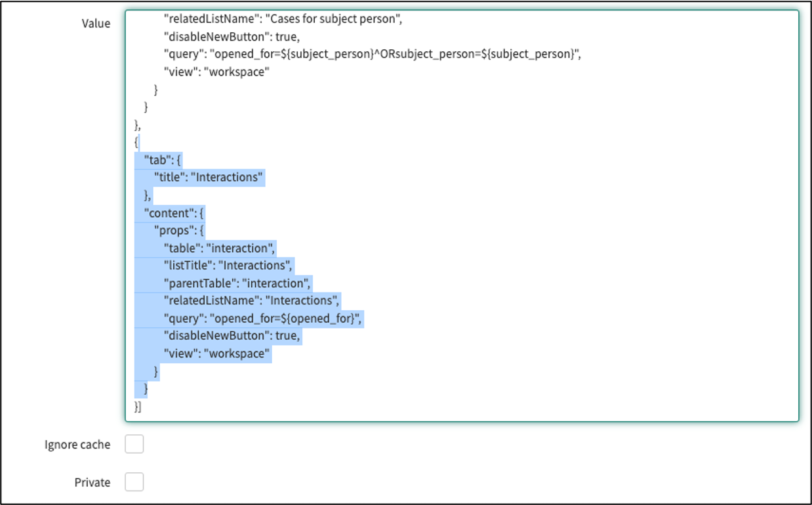The image size is (812, 505).
Task: Click the Ignore cache label
Action: click(77, 445)
